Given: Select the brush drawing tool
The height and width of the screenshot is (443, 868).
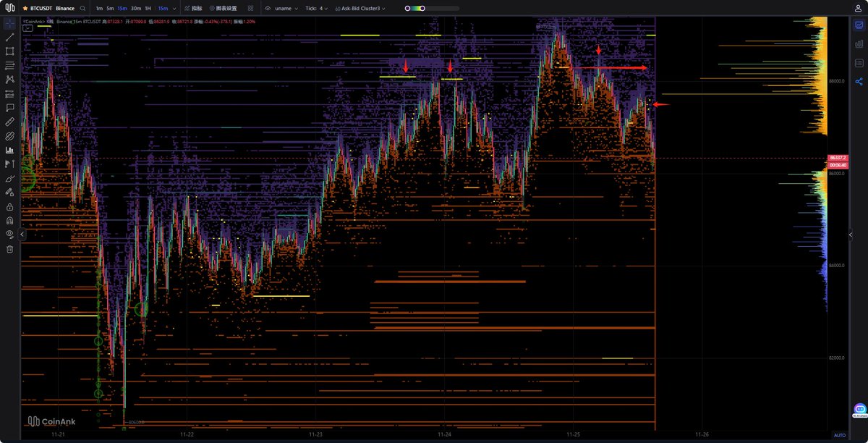Looking at the screenshot, I should coord(9,179).
